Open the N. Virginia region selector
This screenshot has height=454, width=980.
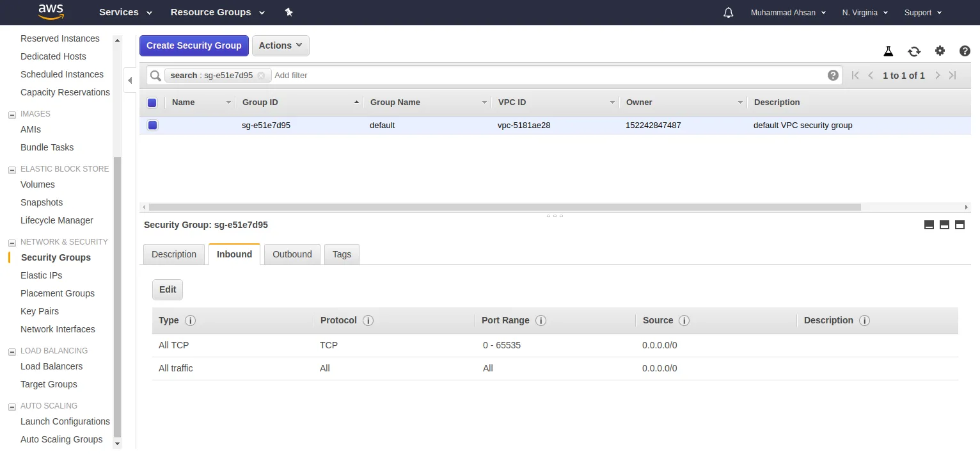[865, 13]
